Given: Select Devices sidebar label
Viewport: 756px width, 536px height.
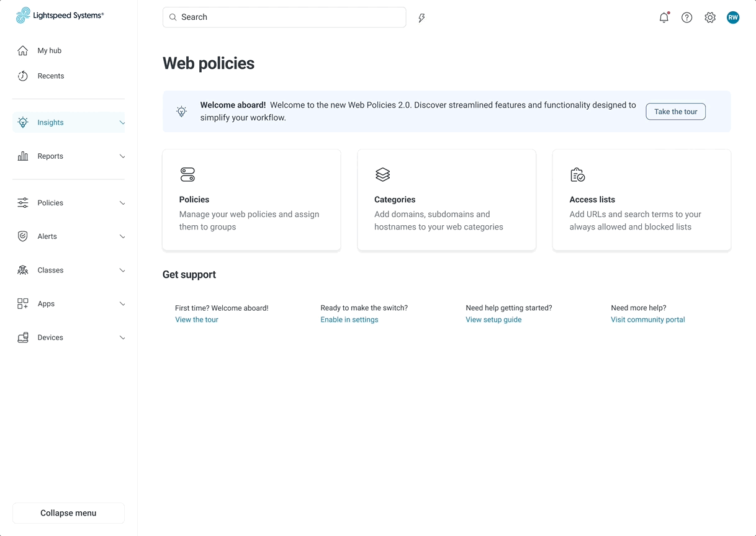Looking at the screenshot, I should (x=50, y=337).
